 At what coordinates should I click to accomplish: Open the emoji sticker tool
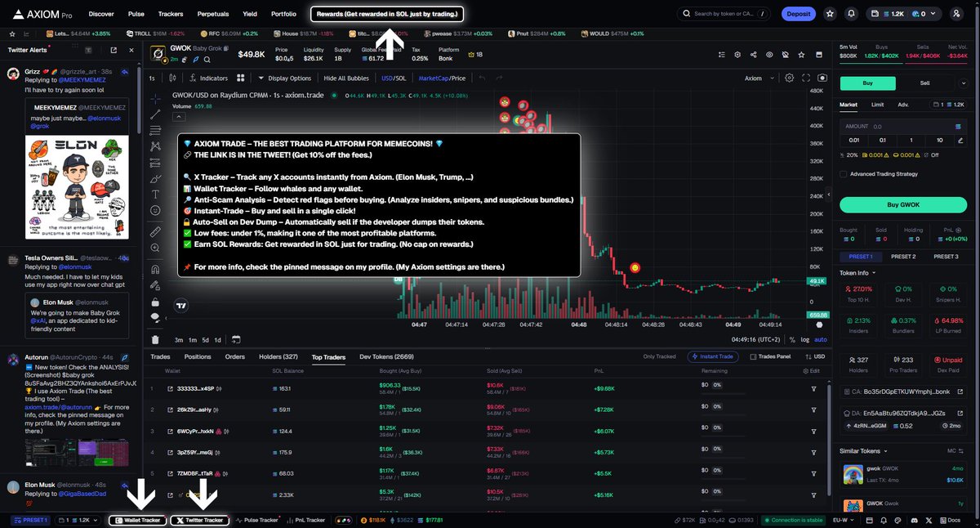[155, 210]
